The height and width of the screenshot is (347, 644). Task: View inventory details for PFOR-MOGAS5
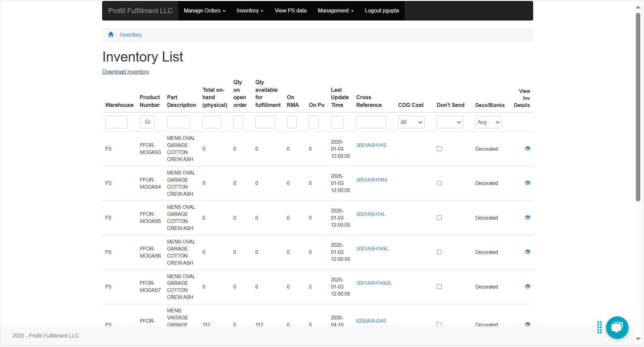coord(528,218)
